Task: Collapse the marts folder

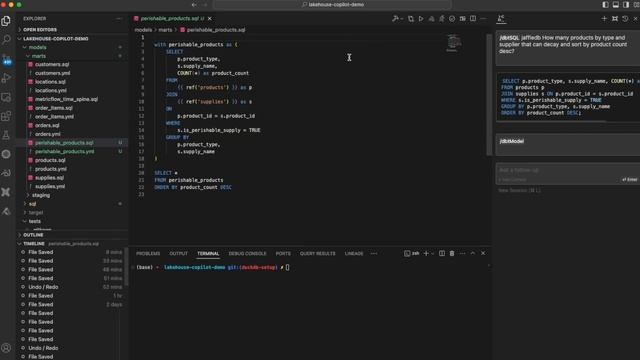Action: [x=39, y=56]
